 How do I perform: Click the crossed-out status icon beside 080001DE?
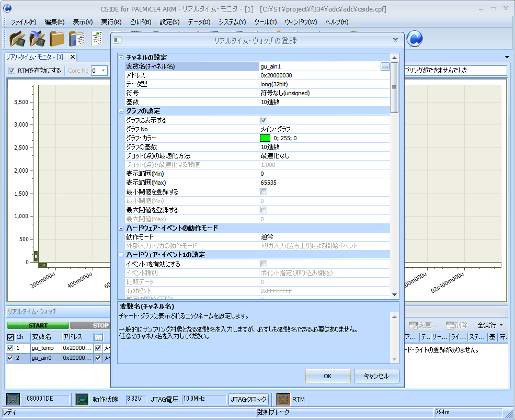(x=13, y=399)
